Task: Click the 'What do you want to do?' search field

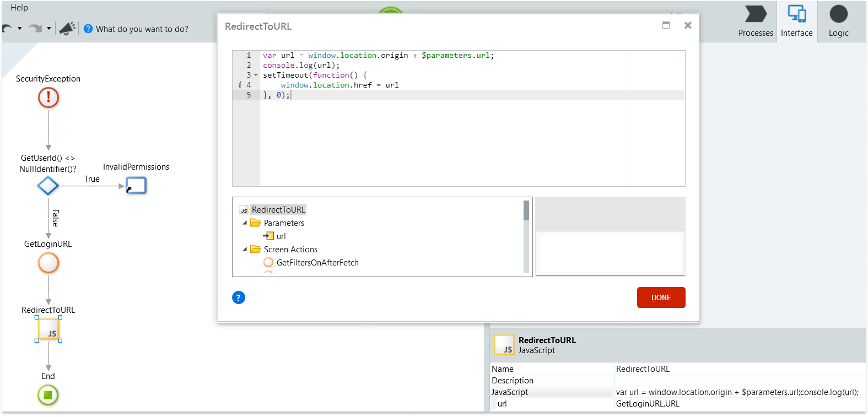Action: tap(142, 29)
